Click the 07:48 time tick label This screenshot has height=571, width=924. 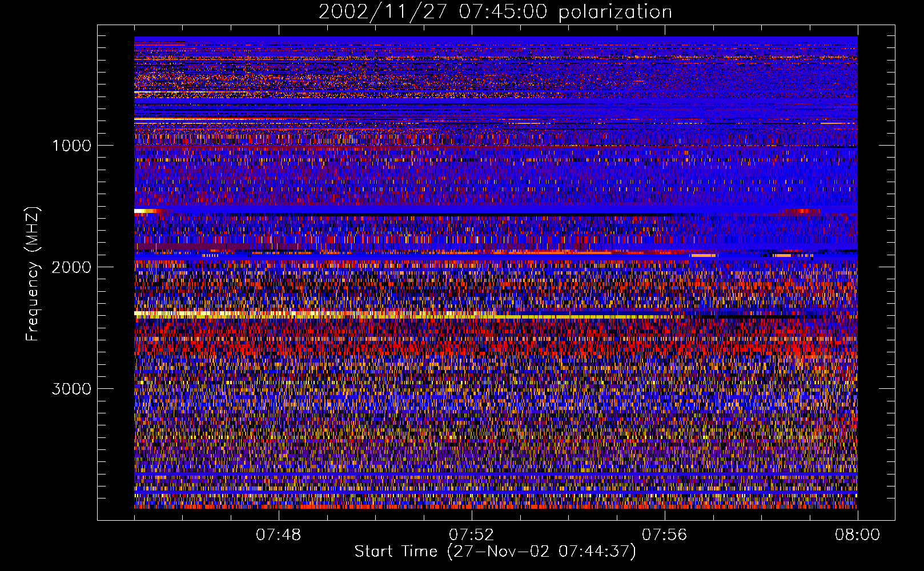pyautogui.click(x=278, y=535)
